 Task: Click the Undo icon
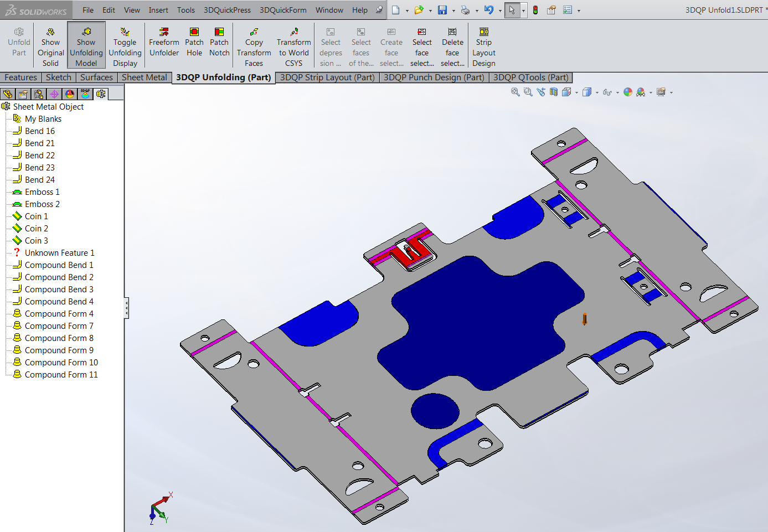tap(488, 10)
